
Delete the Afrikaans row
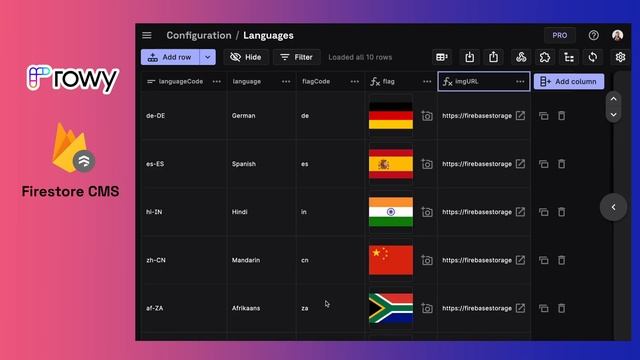point(562,308)
